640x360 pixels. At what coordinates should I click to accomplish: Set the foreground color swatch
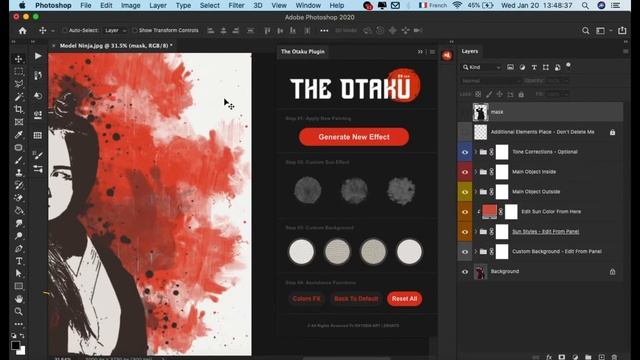(x=15, y=345)
